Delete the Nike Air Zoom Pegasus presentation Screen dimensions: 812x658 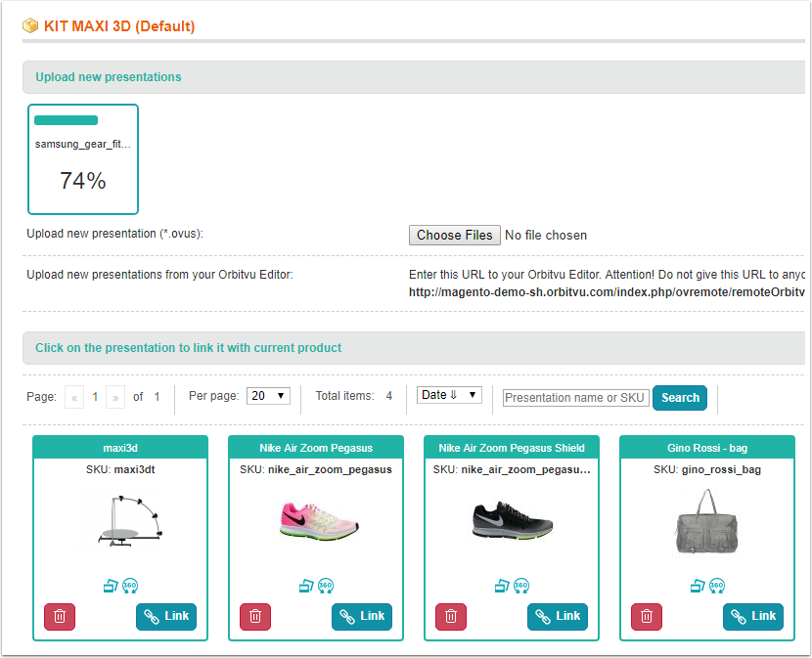point(255,617)
